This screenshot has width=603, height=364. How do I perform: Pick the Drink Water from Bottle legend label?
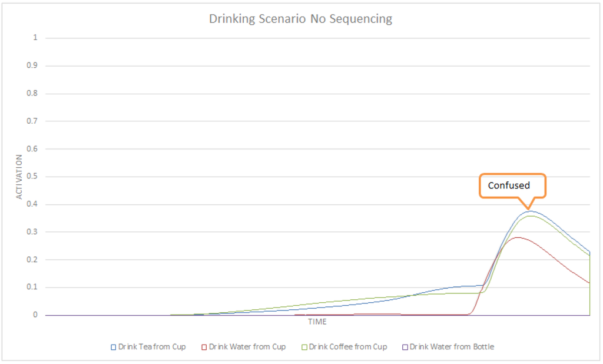point(452,347)
